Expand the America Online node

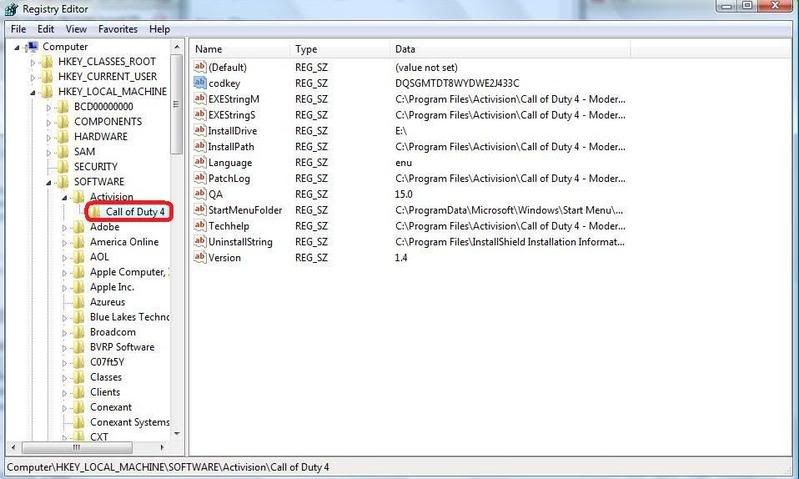[64, 243]
